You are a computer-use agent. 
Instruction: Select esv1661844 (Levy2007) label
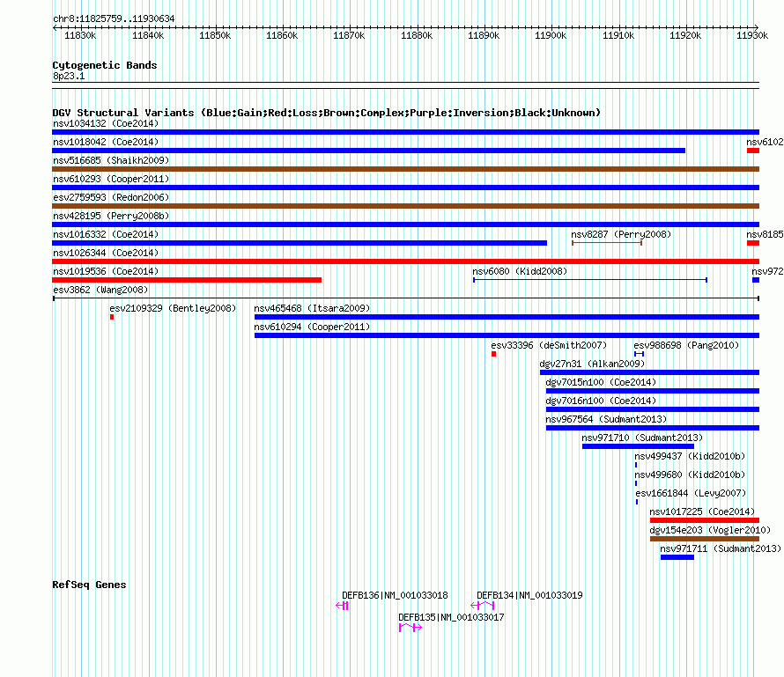point(691,493)
